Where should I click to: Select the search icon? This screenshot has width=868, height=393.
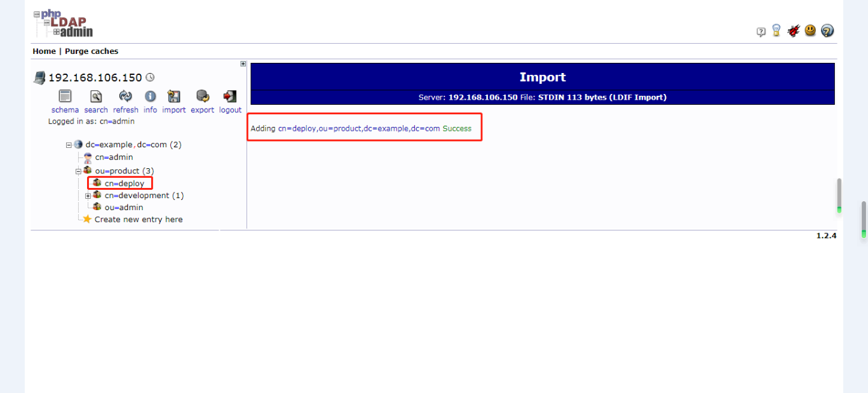tap(95, 97)
